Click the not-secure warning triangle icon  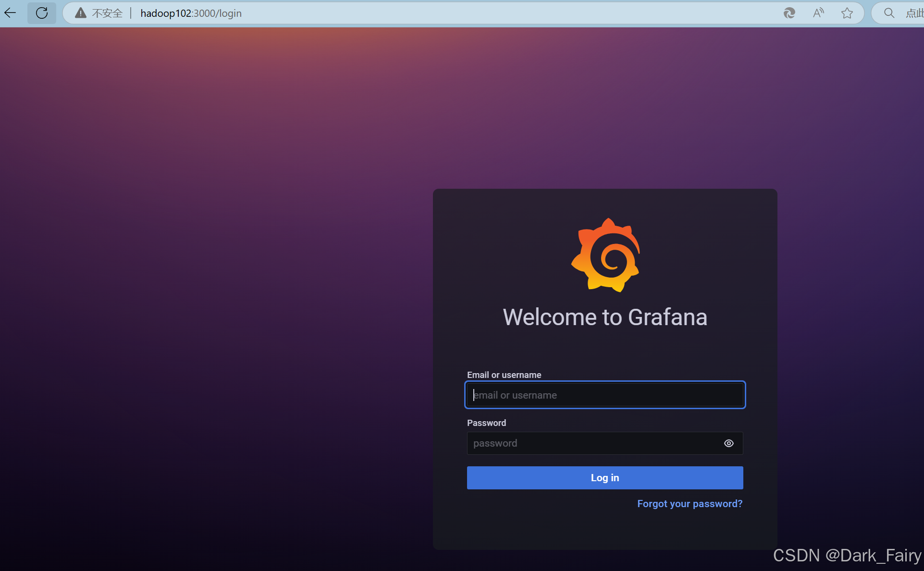pyautogui.click(x=81, y=13)
